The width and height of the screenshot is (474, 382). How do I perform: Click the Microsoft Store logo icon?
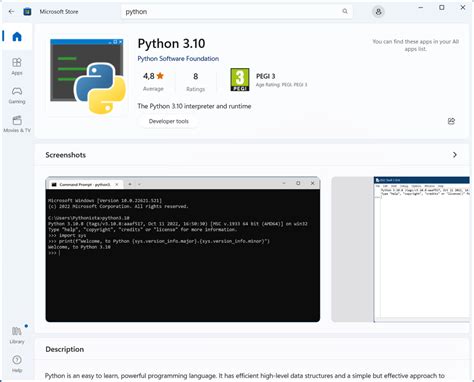coord(27,12)
